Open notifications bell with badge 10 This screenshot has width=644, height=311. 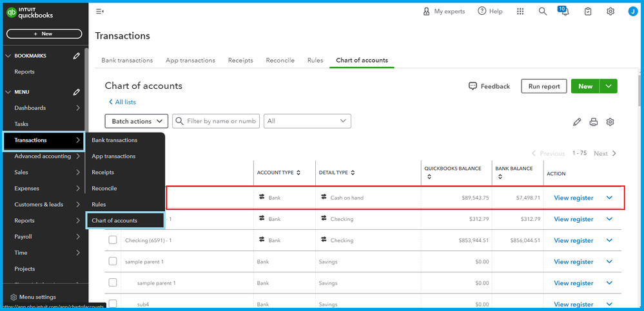[564, 11]
